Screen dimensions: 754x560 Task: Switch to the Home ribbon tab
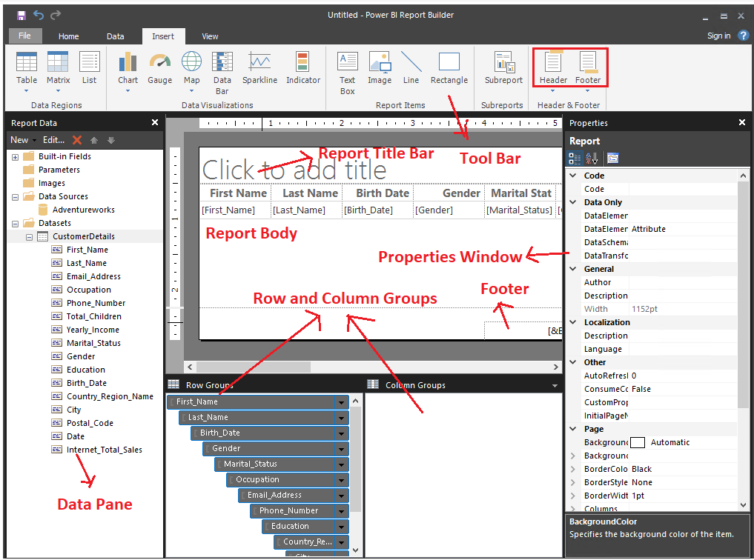point(68,36)
